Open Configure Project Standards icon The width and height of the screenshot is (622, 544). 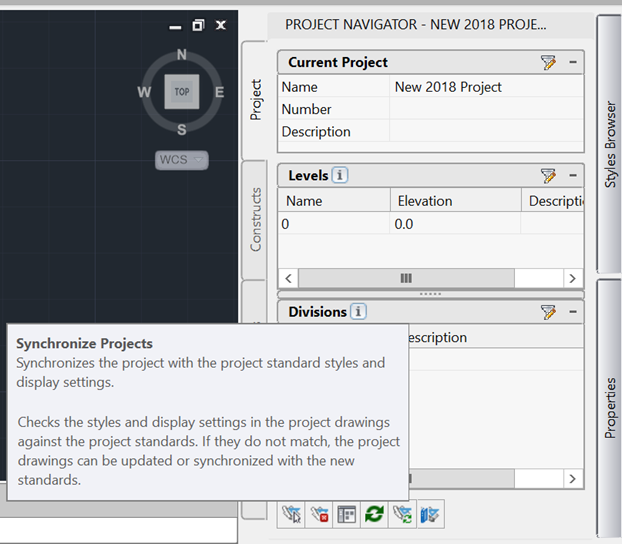coord(430,514)
